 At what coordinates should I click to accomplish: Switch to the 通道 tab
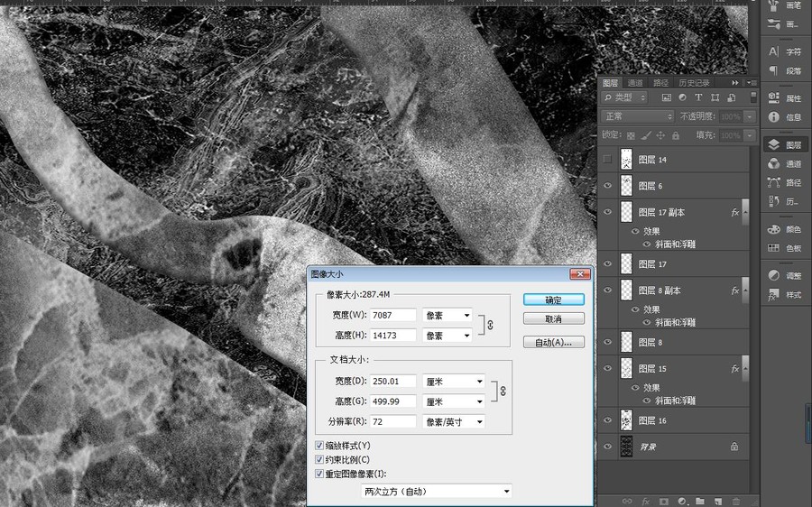tap(635, 83)
